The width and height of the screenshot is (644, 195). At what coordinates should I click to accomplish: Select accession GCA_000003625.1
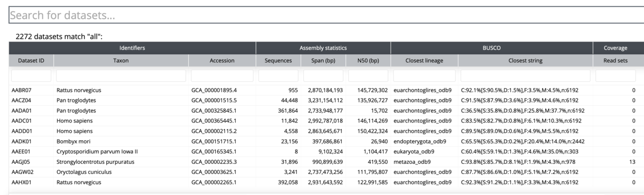click(x=214, y=172)
